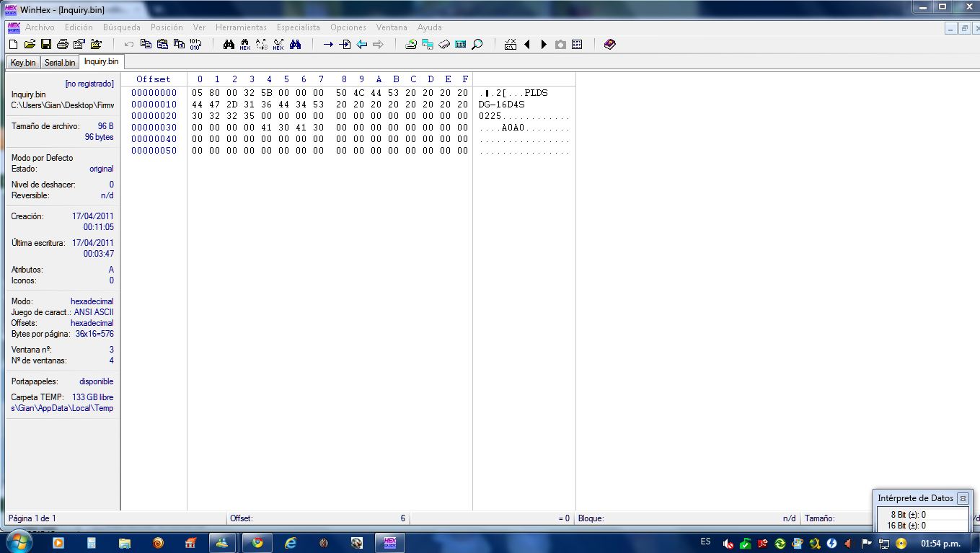Open the Ver menu
Image resolution: width=980 pixels, height=553 pixels.
pyautogui.click(x=199, y=27)
